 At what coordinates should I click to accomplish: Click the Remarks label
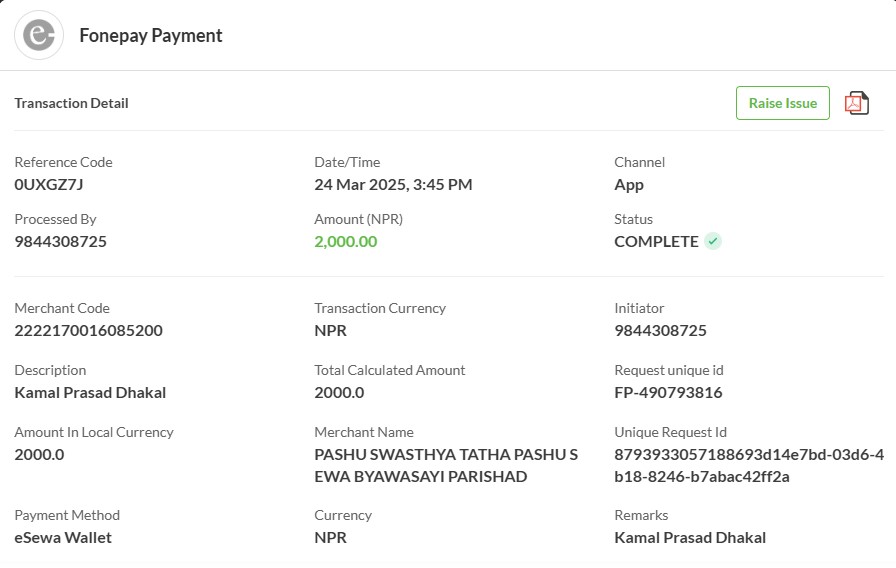coord(641,515)
